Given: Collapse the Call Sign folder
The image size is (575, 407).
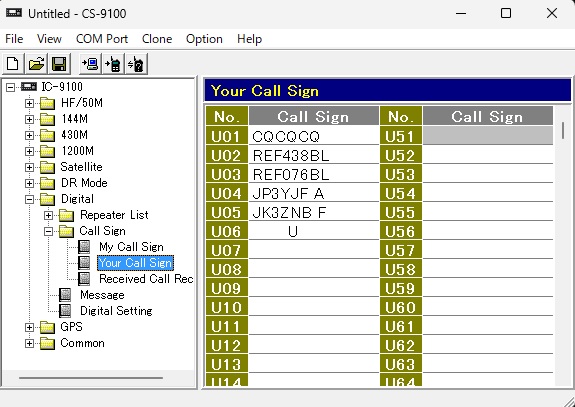Looking at the screenshot, I should click(x=48, y=231).
